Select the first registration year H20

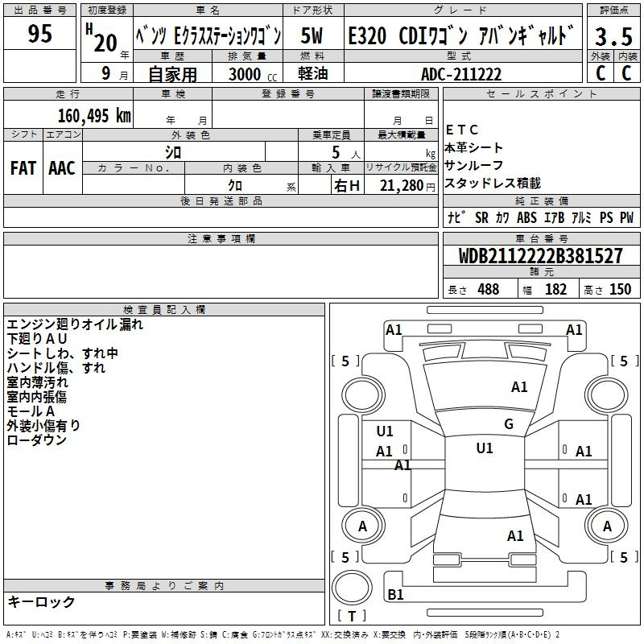click(102, 39)
